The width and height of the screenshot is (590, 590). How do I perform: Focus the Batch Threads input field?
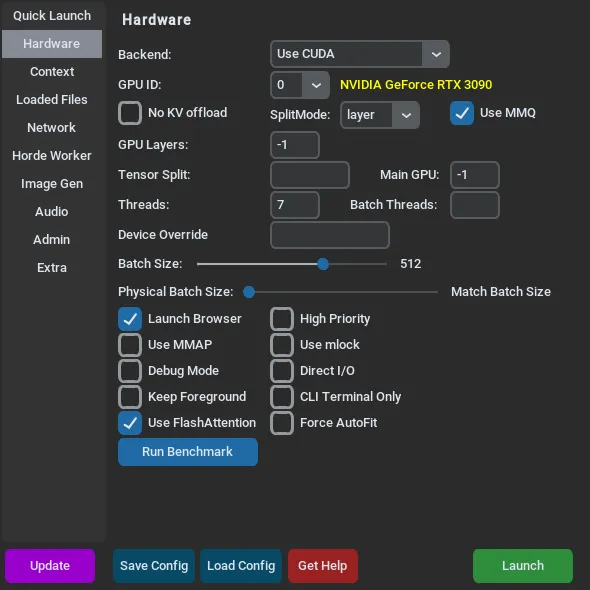point(475,205)
